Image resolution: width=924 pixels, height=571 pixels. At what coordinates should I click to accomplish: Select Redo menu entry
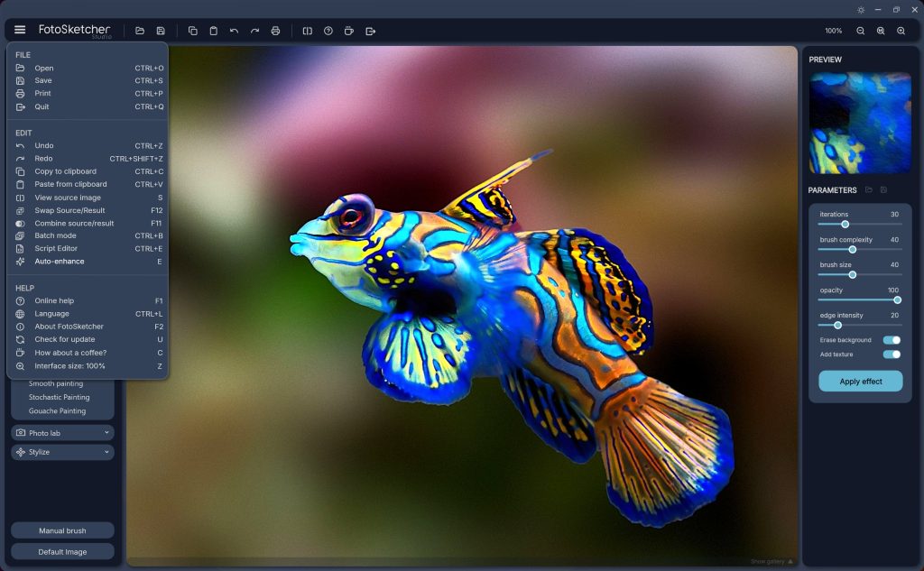88,159
